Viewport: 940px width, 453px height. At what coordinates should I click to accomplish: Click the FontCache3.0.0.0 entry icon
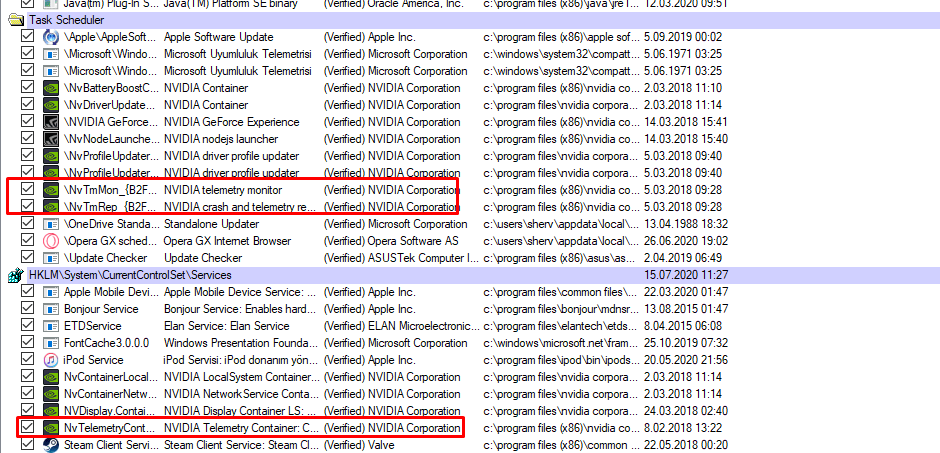(51, 343)
